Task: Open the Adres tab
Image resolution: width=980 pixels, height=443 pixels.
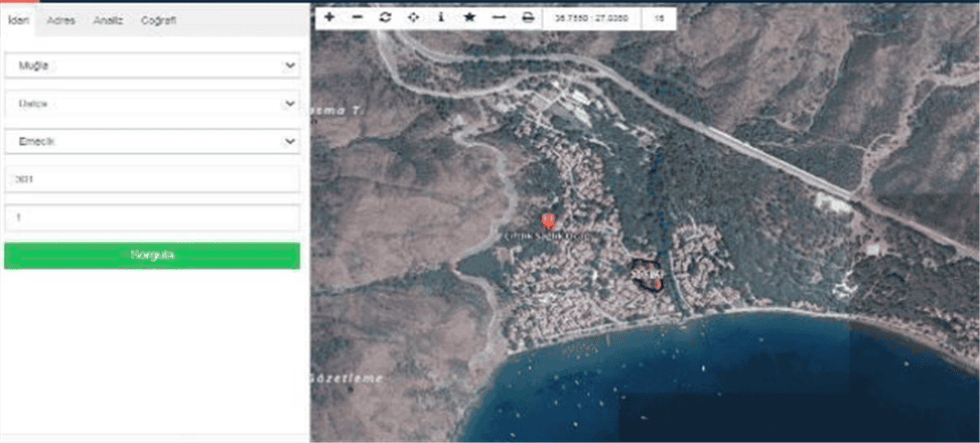Action: [61, 21]
